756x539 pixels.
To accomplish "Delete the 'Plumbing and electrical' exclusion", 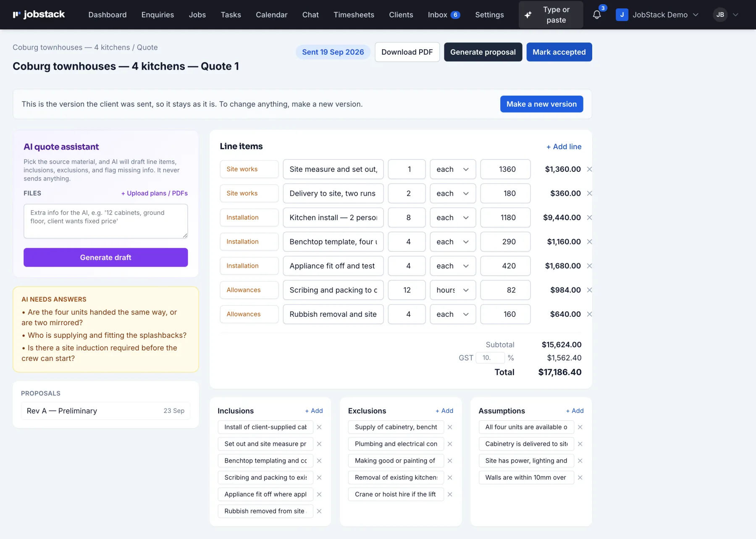I will (450, 444).
